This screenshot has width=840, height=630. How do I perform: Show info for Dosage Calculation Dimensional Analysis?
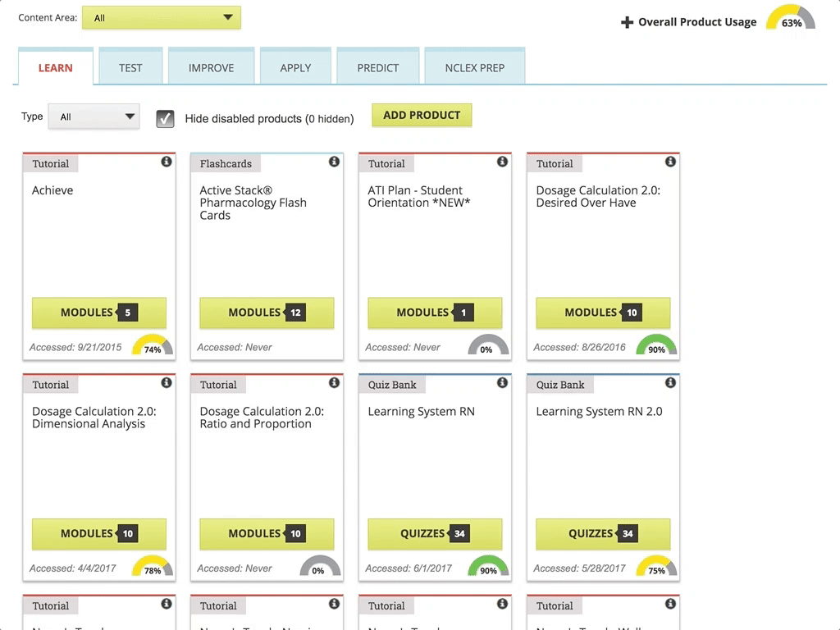[167, 382]
